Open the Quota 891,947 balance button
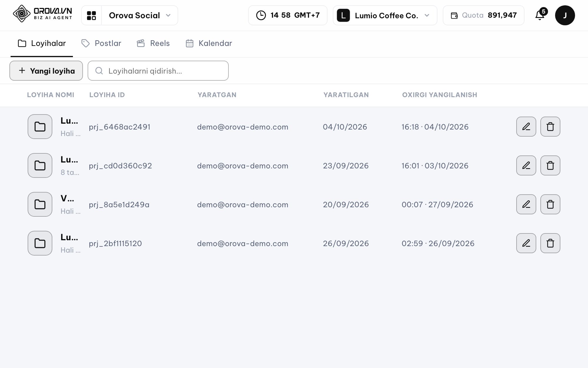 point(484,15)
